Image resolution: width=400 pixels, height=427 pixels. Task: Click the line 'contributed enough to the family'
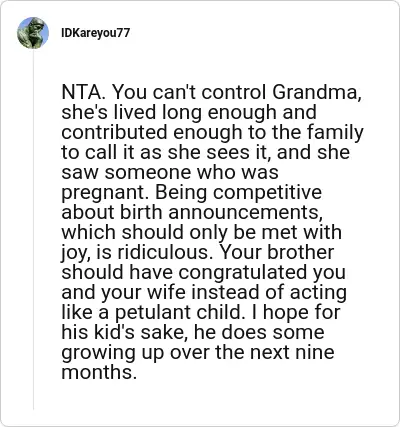tap(212, 133)
